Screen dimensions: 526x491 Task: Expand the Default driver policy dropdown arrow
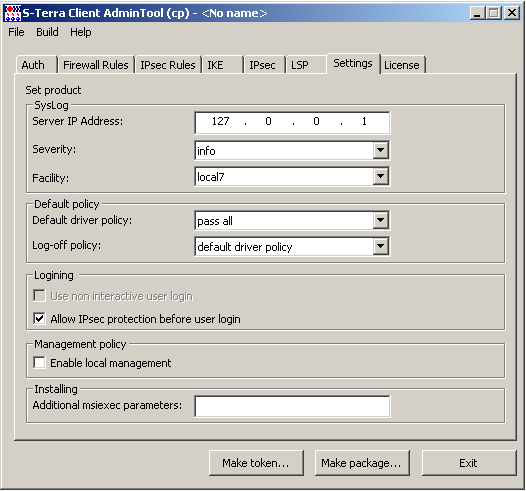click(x=380, y=220)
